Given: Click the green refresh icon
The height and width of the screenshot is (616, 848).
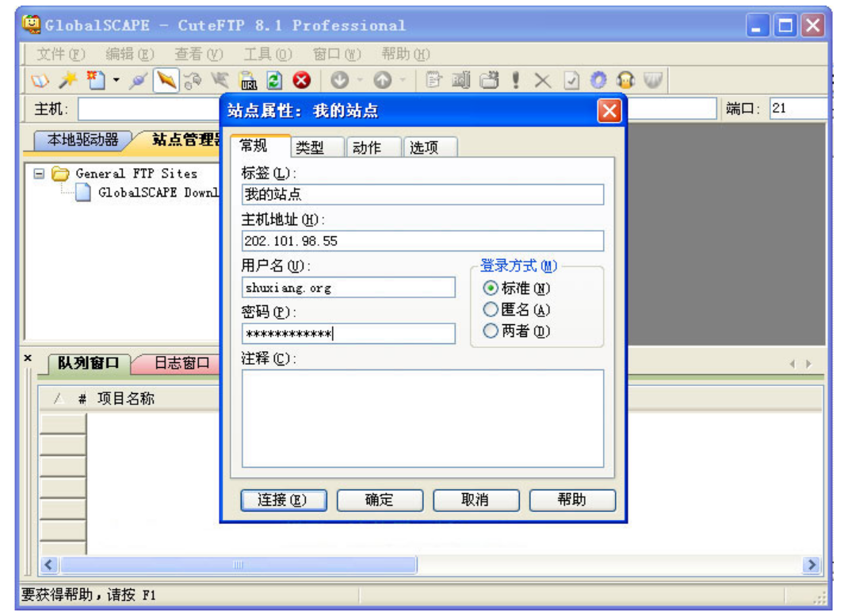Looking at the screenshot, I should click(274, 80).
